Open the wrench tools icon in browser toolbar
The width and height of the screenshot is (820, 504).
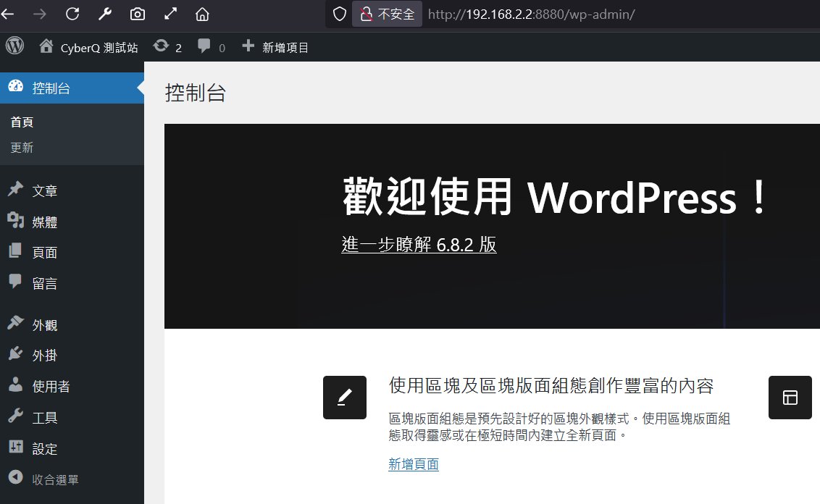(105, 14)
